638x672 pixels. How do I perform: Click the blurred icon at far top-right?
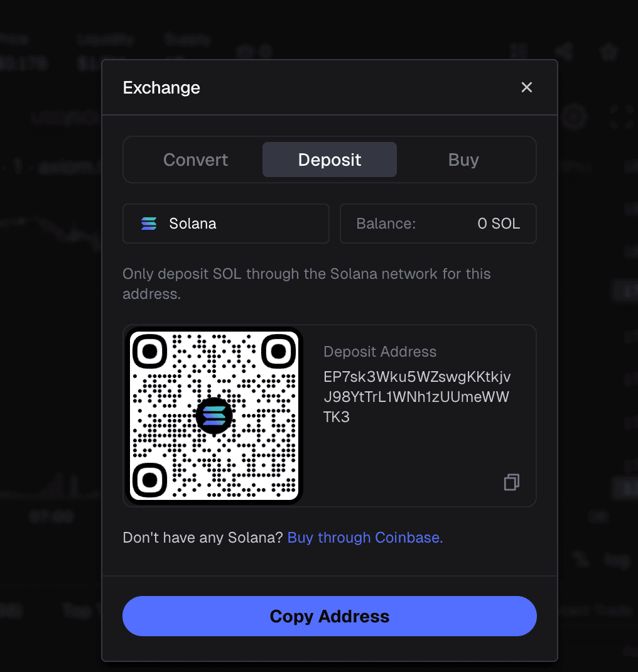tap(609, 52)
